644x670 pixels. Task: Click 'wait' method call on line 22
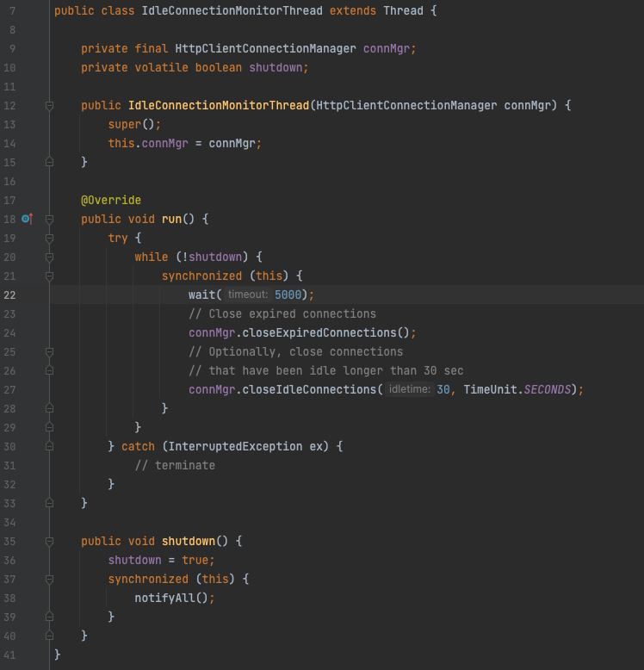[x=202, y=295]
